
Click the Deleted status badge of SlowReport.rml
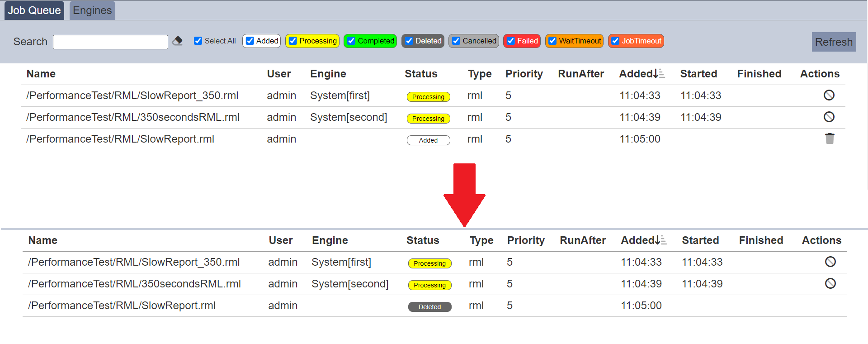(x=429, y=307)
